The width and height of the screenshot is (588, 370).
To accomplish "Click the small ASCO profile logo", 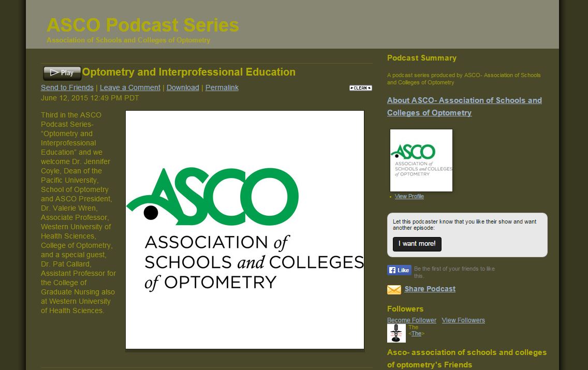I will coord(421,160).
